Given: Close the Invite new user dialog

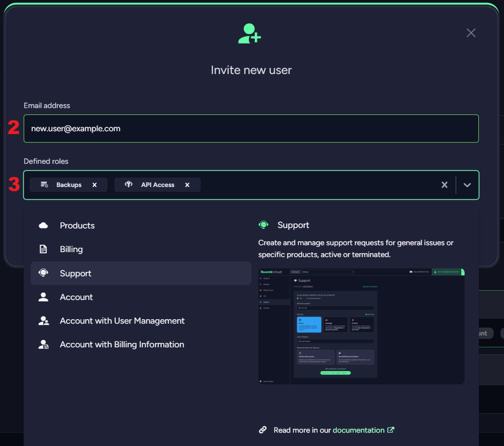Looking at the screenshot, I should (x=471, y=33).
